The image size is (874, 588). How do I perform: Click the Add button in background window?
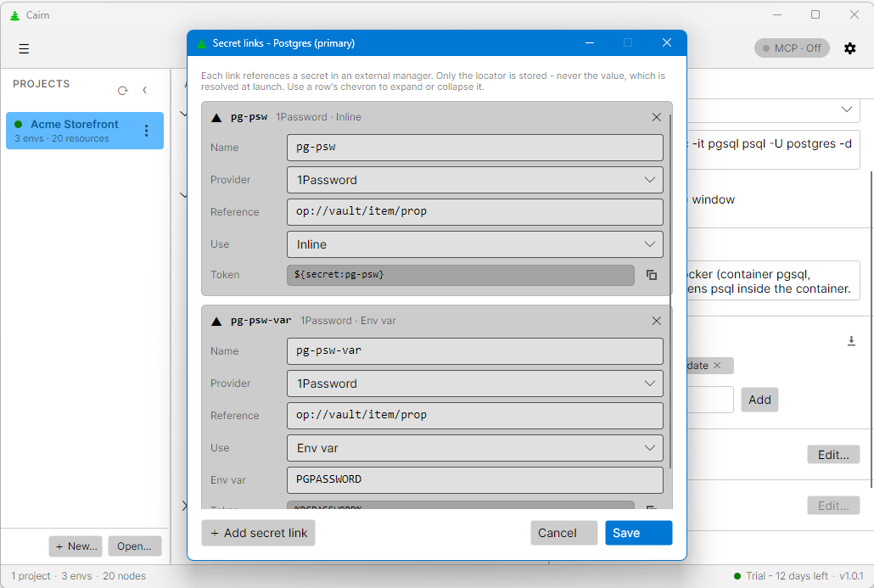759,400
